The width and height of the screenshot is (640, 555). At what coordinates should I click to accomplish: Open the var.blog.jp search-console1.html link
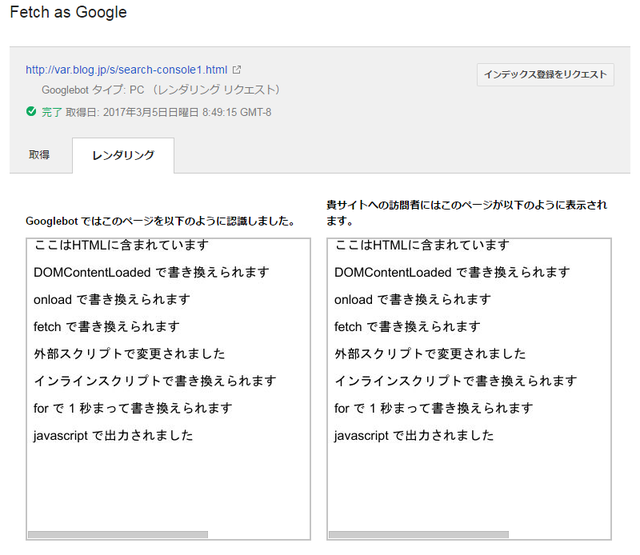(127, 70)
